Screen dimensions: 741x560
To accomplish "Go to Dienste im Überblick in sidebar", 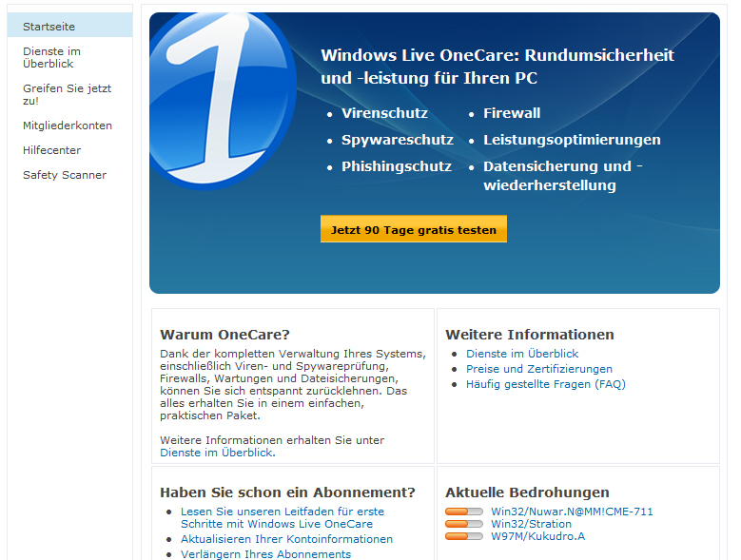I will click(x=51, y=58).
